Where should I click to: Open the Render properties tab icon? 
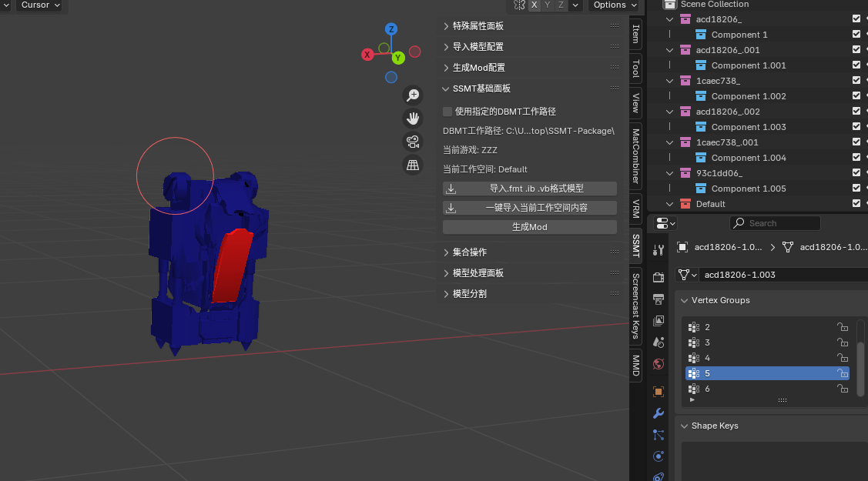(x=659, y=277)
